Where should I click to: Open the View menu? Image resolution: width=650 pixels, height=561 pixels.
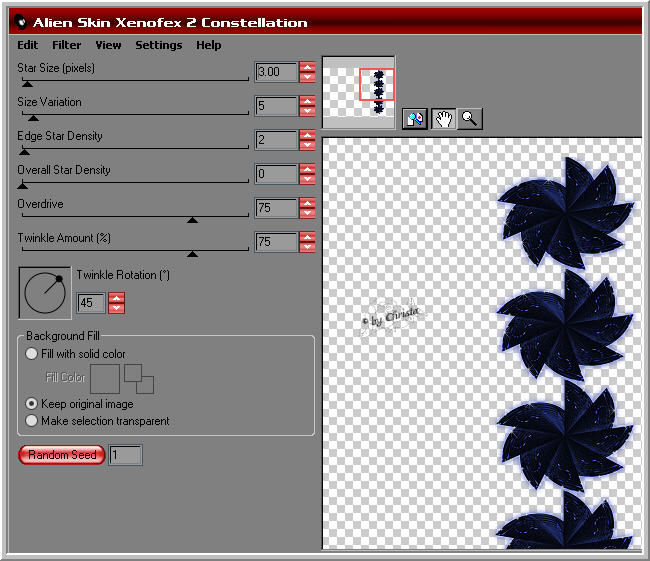click(x=108, y=45)
